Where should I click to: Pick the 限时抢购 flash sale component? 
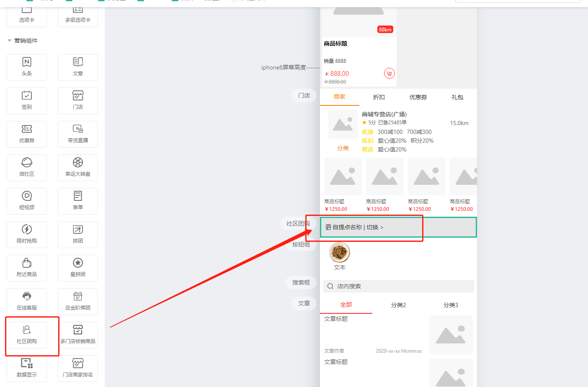pyautogui.click(x=27, y=234)
